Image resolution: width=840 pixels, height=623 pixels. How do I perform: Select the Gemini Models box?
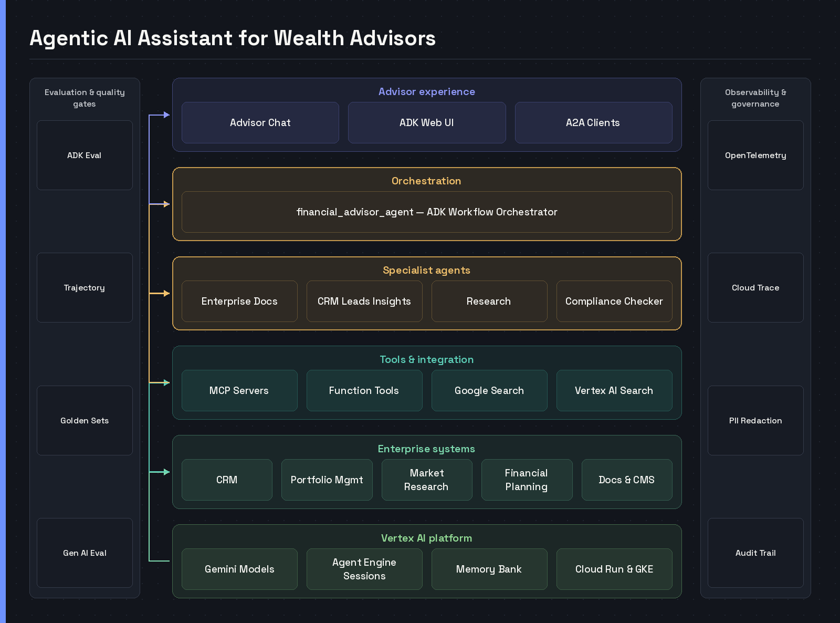239,569
